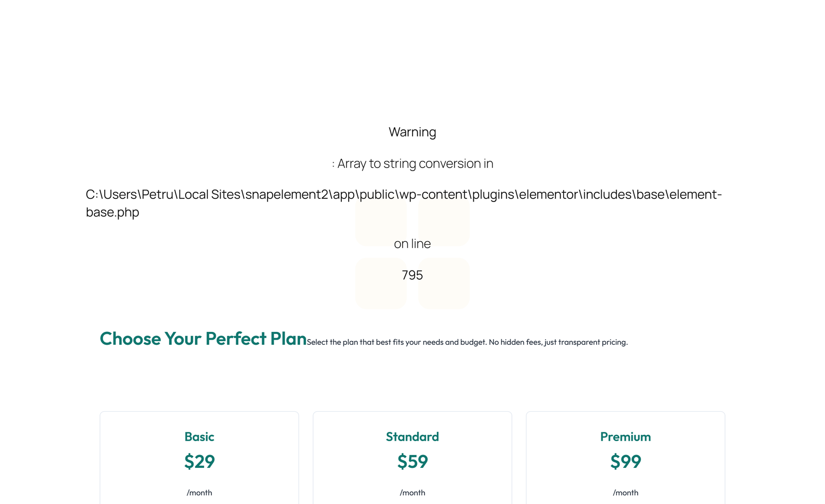825x504 pixels.
Task: Click the line number 795 text
Action: pyautogui.click(x=412, y=275)
